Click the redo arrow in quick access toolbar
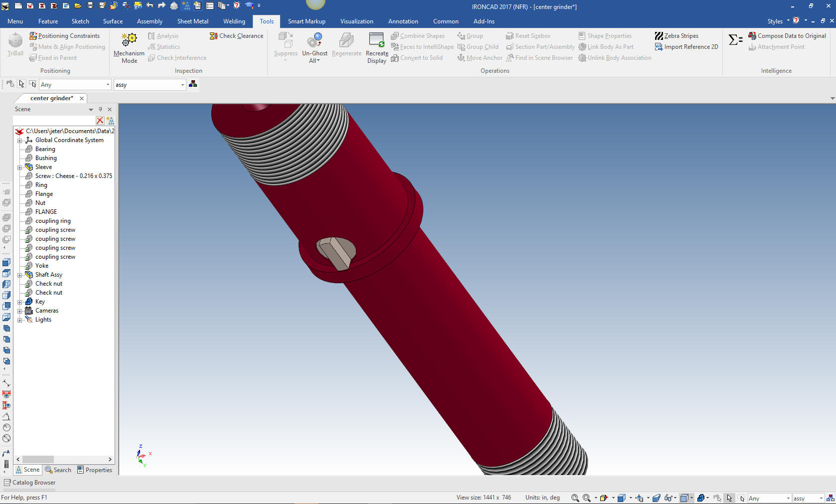This screenshot has height=504, width=836. (x=162, y=5)
